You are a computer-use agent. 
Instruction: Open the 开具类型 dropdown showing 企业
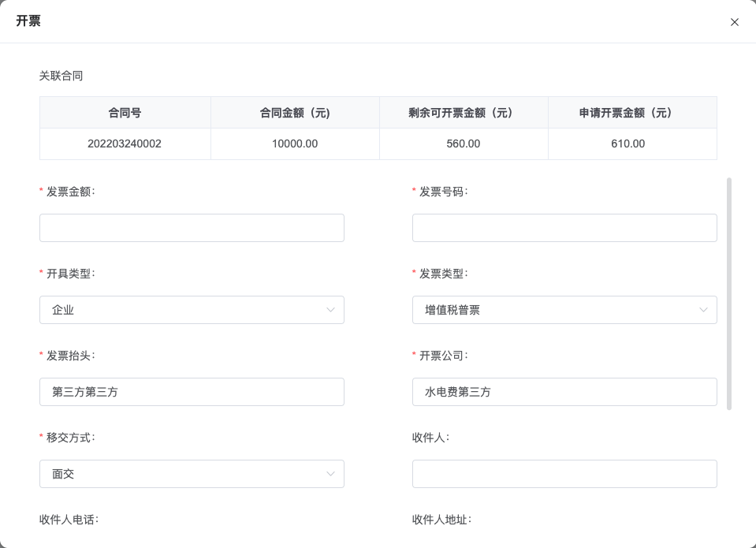192,310
